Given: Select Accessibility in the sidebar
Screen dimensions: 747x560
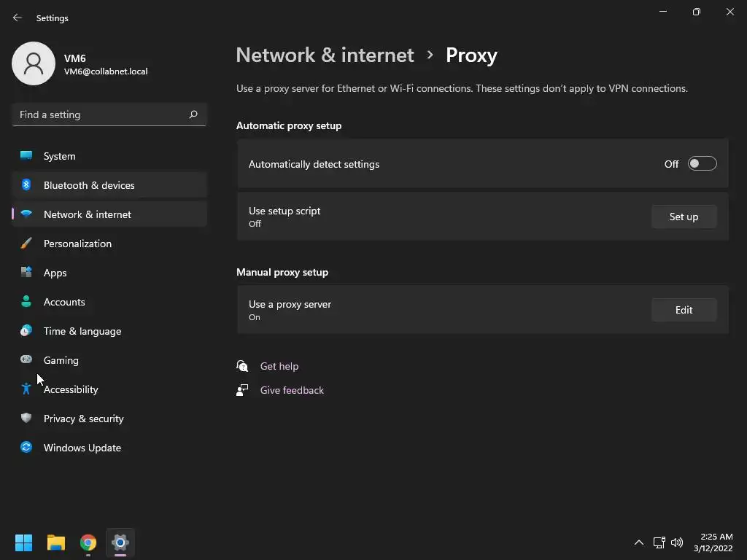Looking at the screenshot, I should (71, 389).
